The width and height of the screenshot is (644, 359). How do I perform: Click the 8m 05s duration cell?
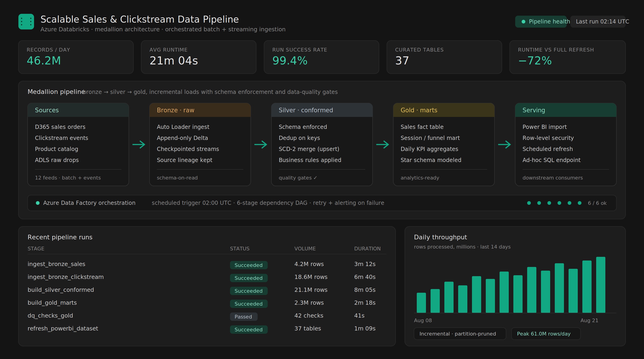365,290
